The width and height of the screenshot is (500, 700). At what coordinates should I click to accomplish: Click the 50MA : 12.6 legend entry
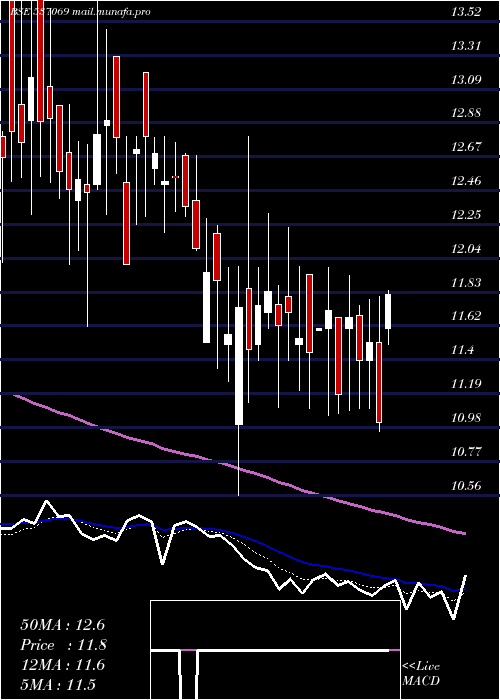coord(62,625)
